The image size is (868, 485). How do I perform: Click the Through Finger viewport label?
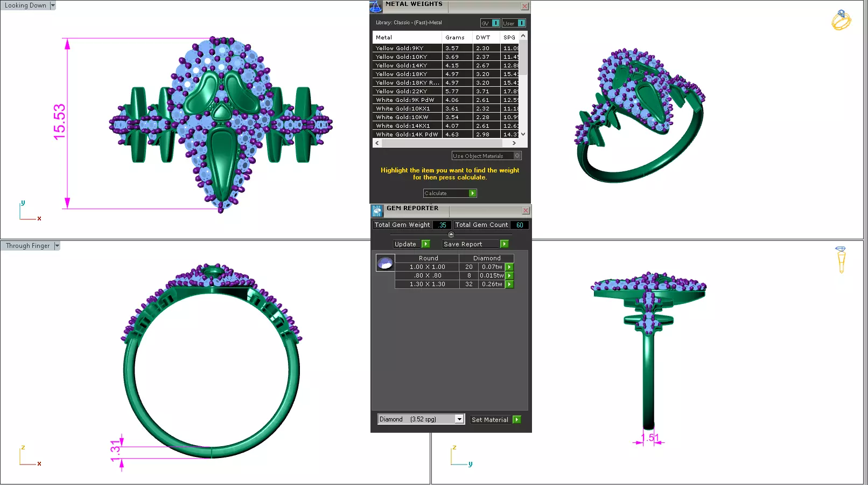(x=27, y=246)
